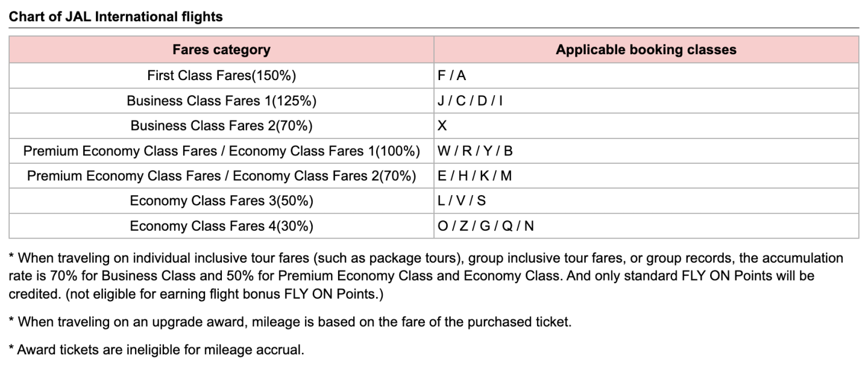Click the 'J / C / D / I' cell
Screen dimensions: 868x365
coord(470,101)
